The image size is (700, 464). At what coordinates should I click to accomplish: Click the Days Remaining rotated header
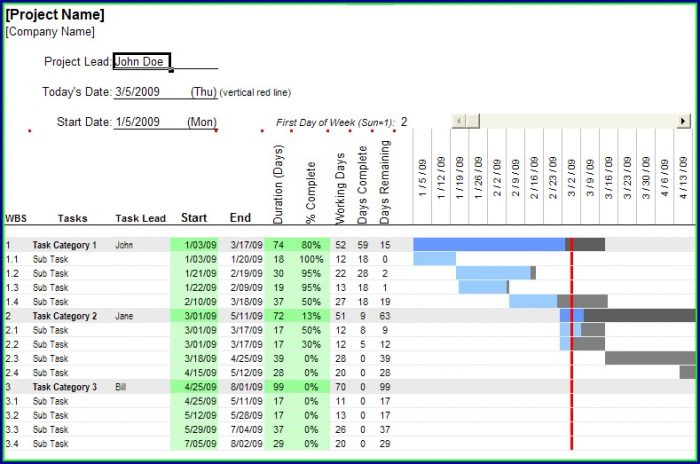384,182
